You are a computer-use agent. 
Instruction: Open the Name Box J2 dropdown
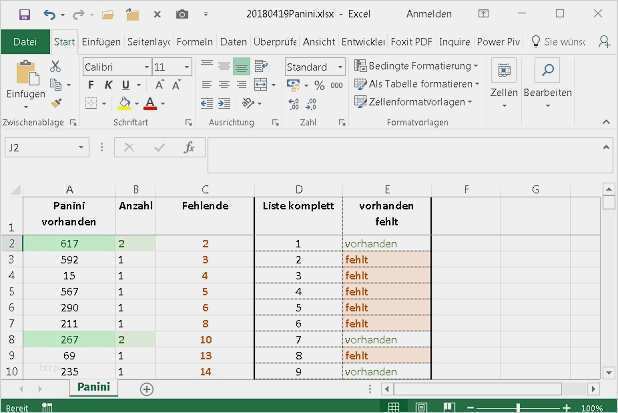coord(81,147)
